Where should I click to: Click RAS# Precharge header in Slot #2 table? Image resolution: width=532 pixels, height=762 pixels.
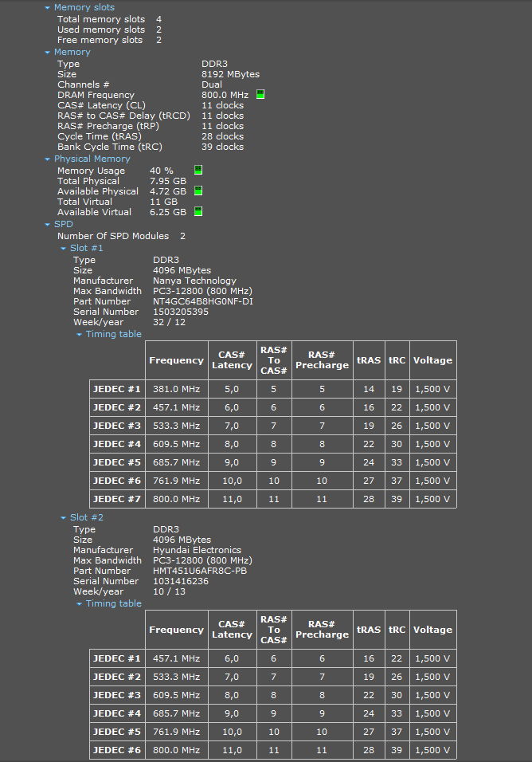323,630
